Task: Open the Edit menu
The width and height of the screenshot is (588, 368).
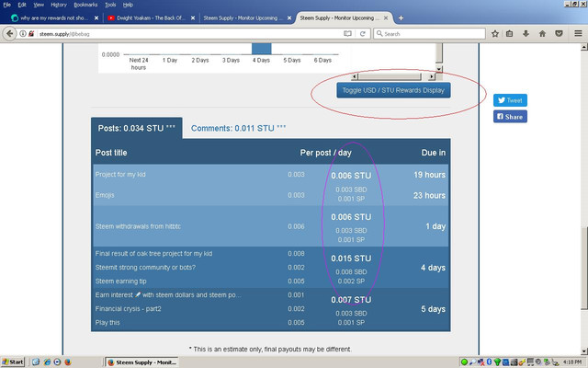Action: (22, 5)
